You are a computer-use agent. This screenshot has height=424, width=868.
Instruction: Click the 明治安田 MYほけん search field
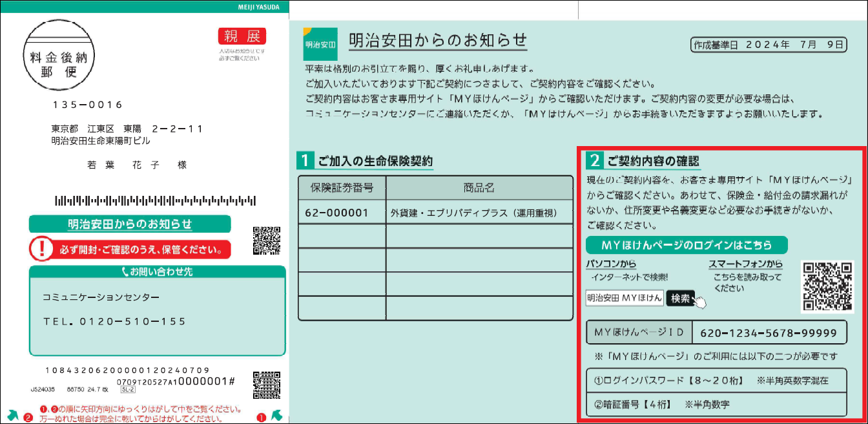coord(625,298)
